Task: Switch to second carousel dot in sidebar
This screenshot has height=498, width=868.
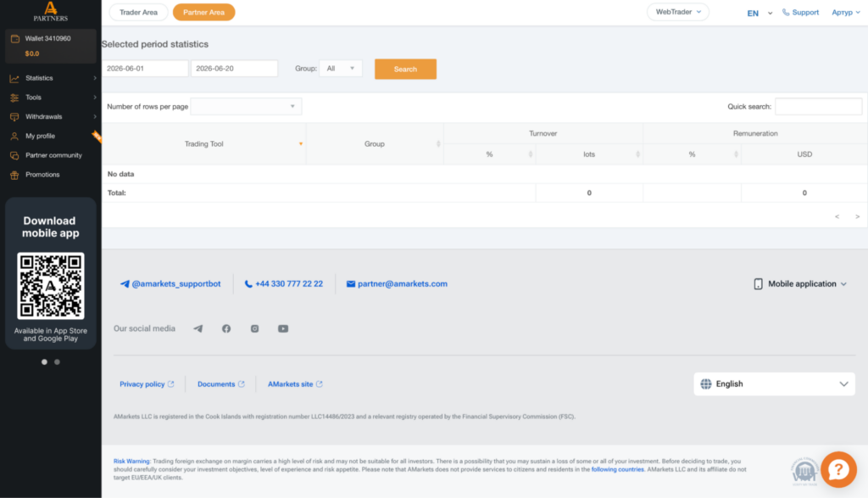Action: click(57, 361)
